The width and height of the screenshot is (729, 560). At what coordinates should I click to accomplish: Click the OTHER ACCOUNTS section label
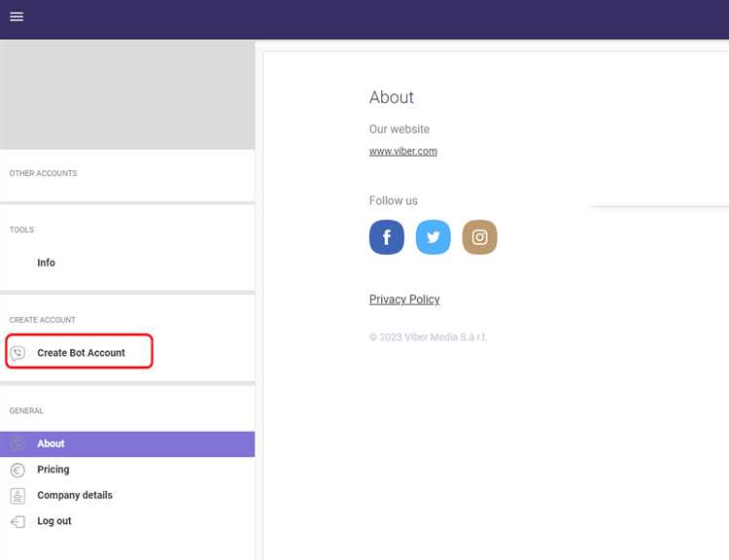pyautogui.click(x=43, y=173)
